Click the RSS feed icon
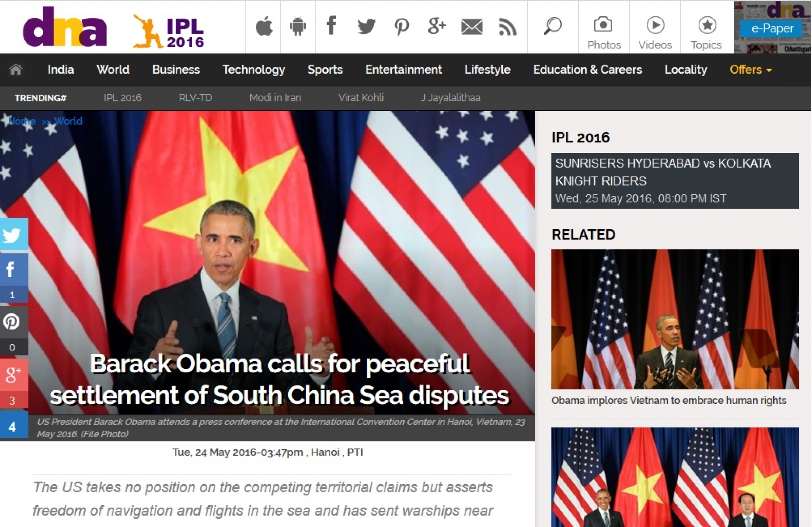This screenshot has width=812, height=527. (508, 25)
